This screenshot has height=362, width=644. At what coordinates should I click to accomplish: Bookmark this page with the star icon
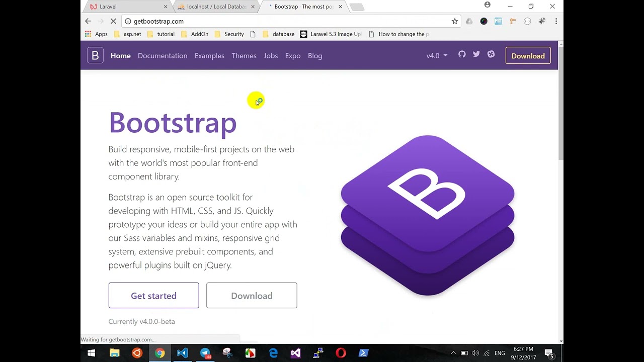[455, 21]
